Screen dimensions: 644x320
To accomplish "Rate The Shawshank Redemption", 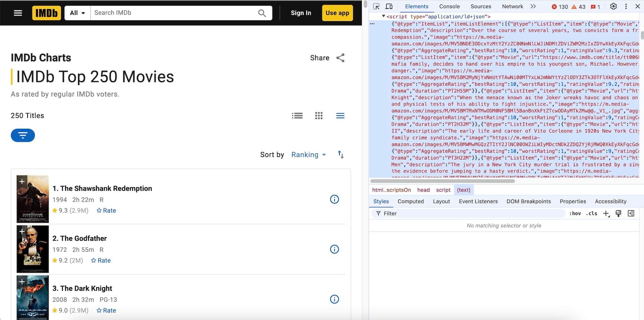I will [x=106, y=210].
